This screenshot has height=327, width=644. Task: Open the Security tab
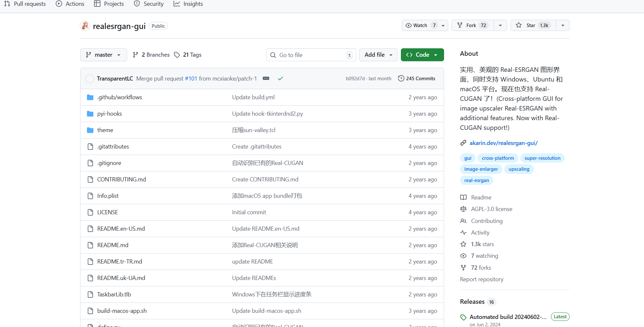pyautogui.click(x=149, y=4)
